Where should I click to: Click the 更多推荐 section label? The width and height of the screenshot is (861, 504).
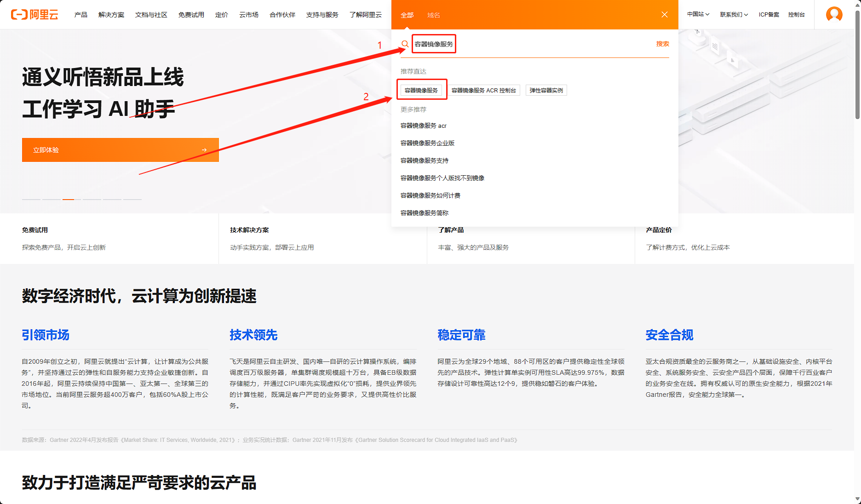click(x=413, y=109)
